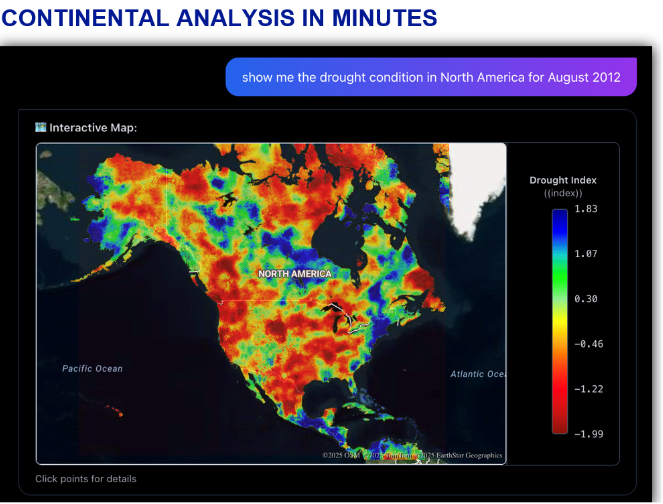The width and height of the screenshot is (663, 504).
Task: Click the Pacific Ocean label on the map
Action: click(x=92, y=369)
